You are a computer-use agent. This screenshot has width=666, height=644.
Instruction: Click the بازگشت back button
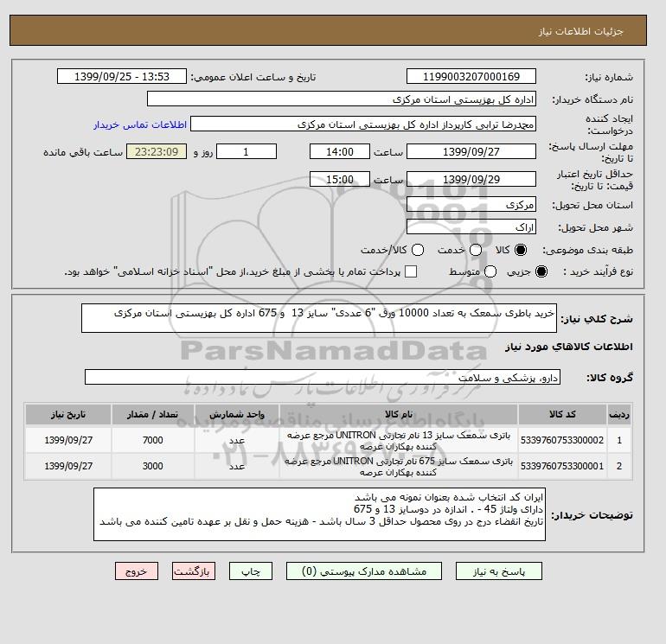click(x=194, y=571)
